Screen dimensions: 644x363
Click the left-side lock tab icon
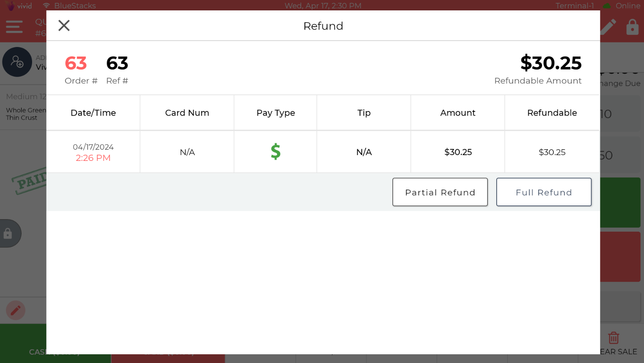[7, 233]
